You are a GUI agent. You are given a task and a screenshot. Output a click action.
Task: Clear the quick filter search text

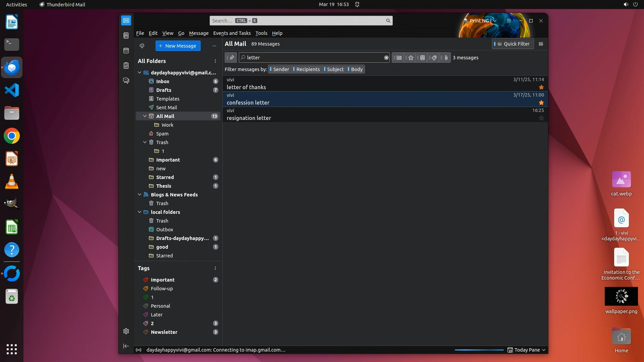pyautogui.click(x=386, y=58)
